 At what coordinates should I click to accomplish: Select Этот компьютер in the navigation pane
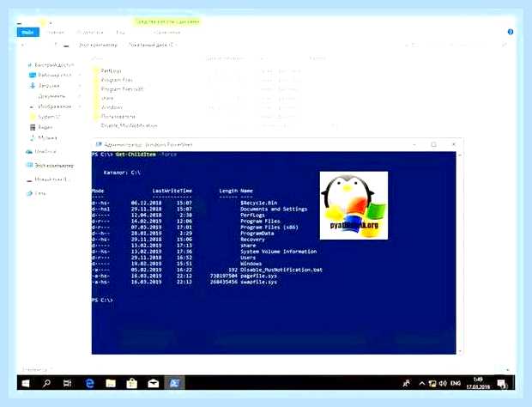tap(54, 166)
